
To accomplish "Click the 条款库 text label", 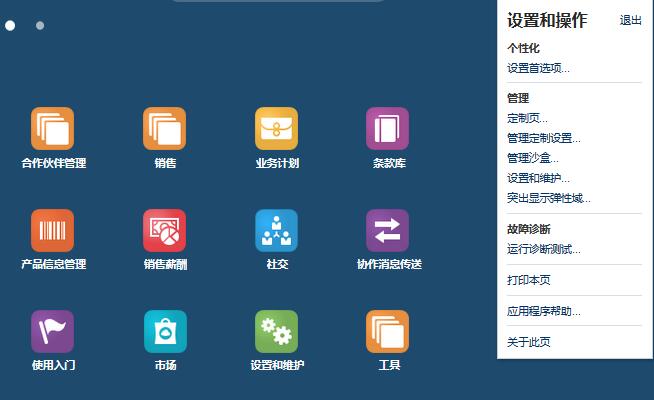I will click(389, 163).
